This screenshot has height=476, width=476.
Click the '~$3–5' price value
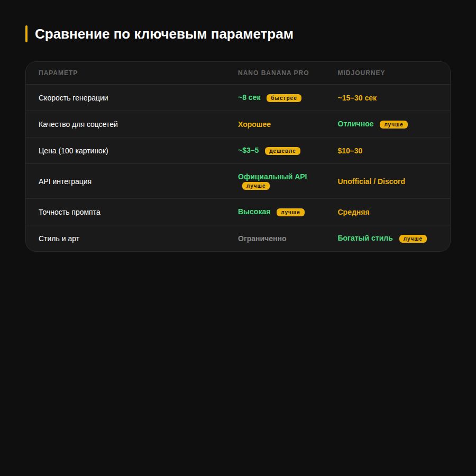249,150
